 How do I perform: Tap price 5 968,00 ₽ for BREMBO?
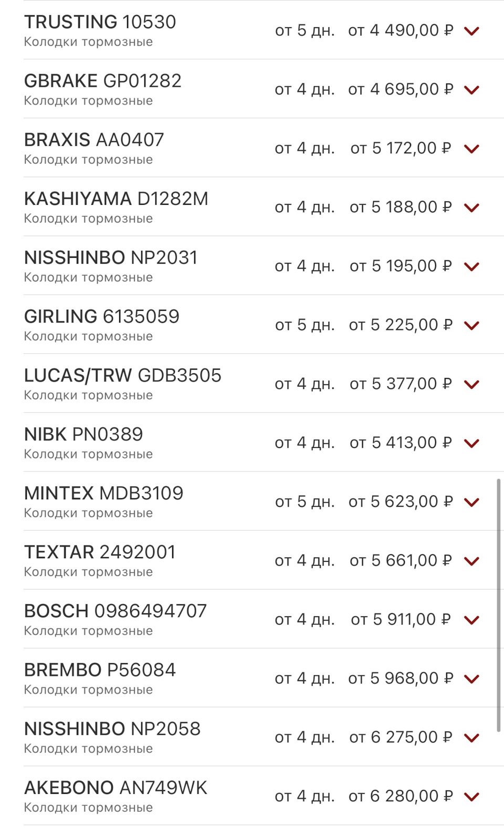400,678
